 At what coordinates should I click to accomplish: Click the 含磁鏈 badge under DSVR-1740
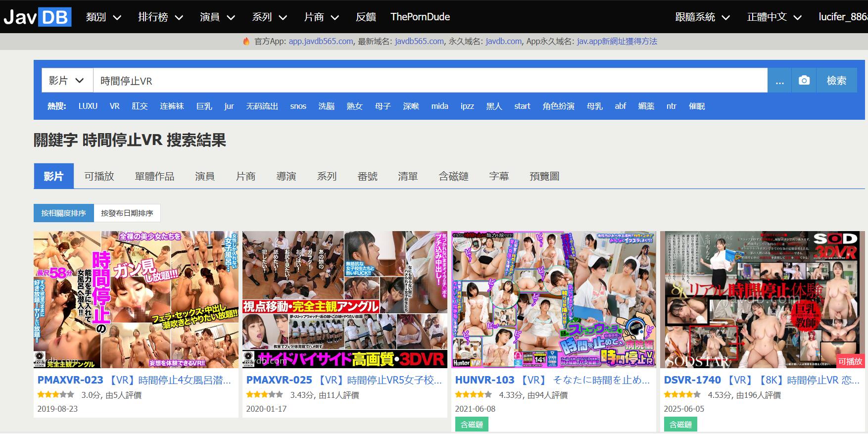[x=680, y=425]
